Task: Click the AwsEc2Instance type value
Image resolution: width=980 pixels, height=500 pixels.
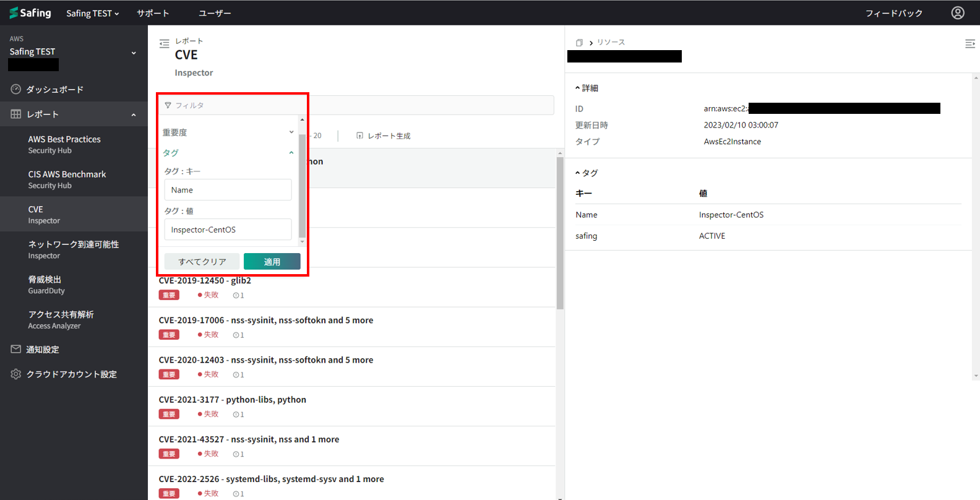Action: 732,142
